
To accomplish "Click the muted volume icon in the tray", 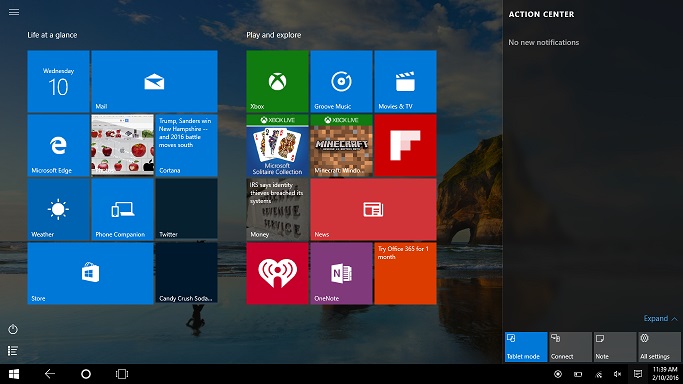I will coord(617,374).
